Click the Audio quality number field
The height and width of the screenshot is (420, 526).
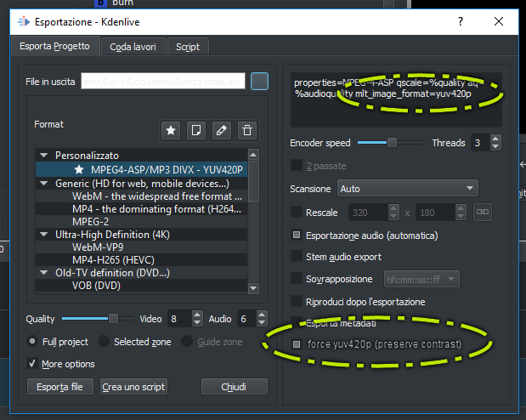247,319
